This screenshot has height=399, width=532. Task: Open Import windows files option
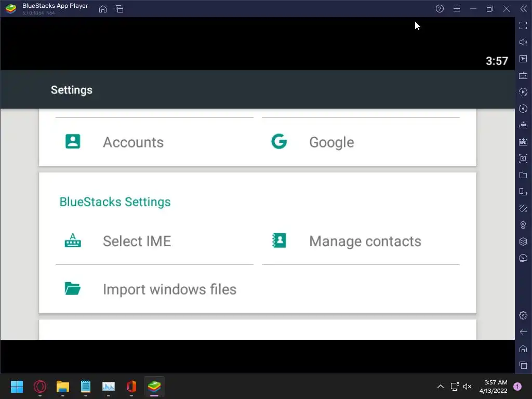[x=154, y=289]
